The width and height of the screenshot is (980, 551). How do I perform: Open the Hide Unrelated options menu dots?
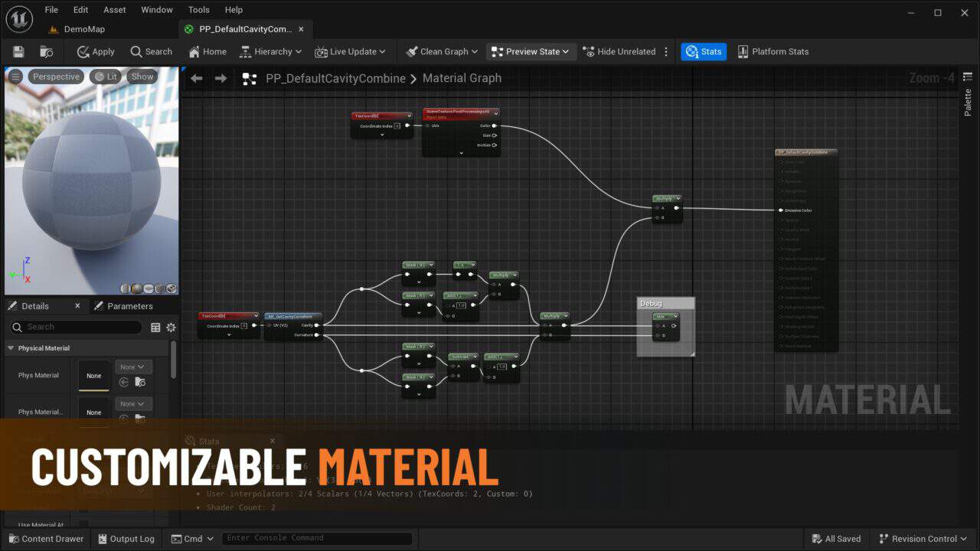point(666,52)
